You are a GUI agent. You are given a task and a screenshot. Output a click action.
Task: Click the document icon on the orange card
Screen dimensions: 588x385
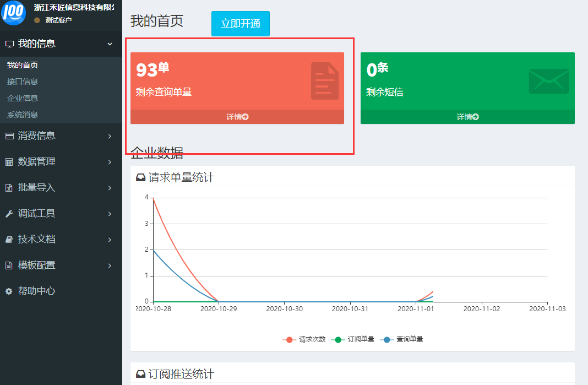click(324, 81)
